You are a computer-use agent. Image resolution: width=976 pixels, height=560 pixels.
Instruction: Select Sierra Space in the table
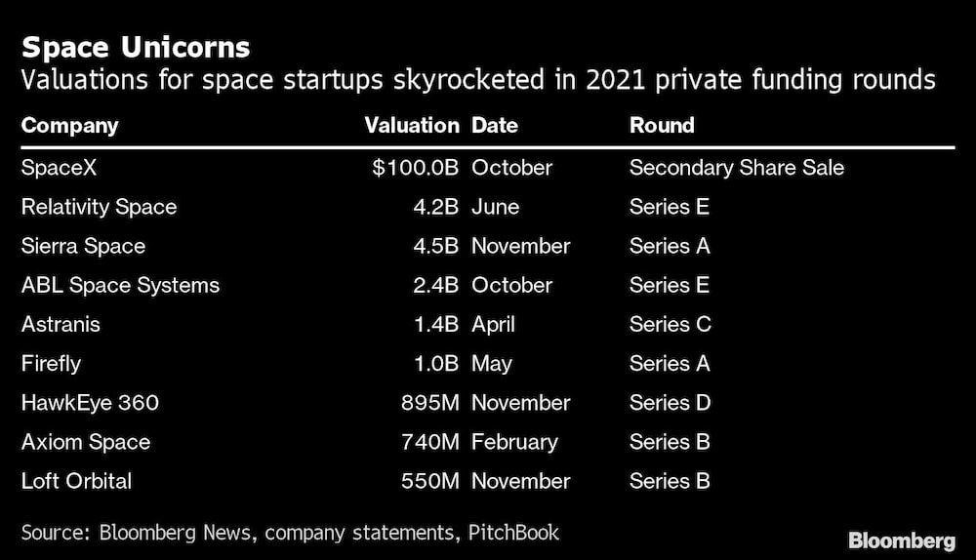tap(83, 246)
